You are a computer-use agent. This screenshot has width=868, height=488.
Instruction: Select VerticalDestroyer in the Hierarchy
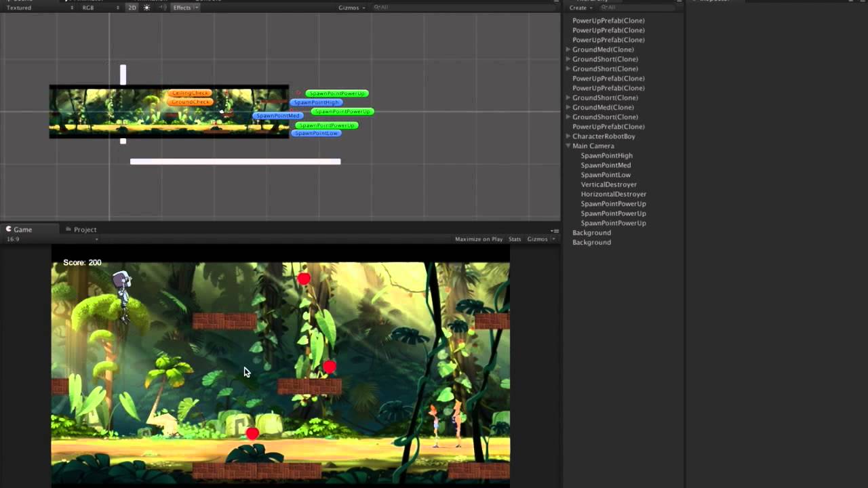(609, 184)
